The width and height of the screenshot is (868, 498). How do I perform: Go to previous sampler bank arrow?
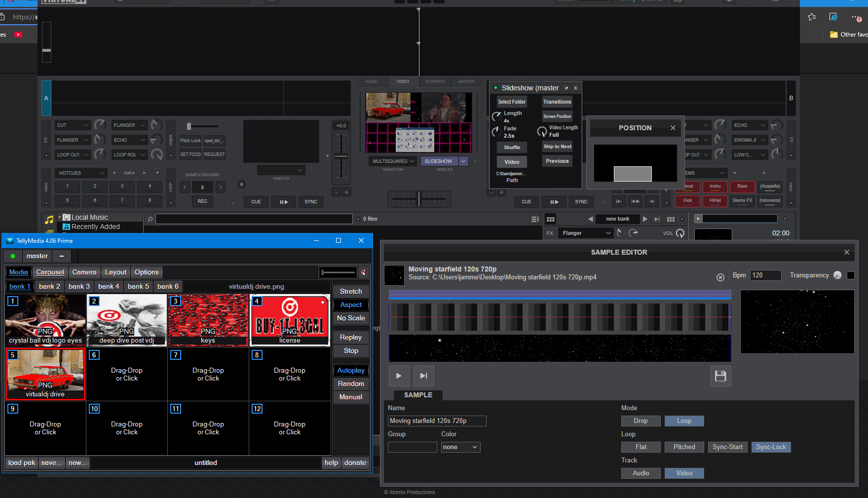coord(590,219)
